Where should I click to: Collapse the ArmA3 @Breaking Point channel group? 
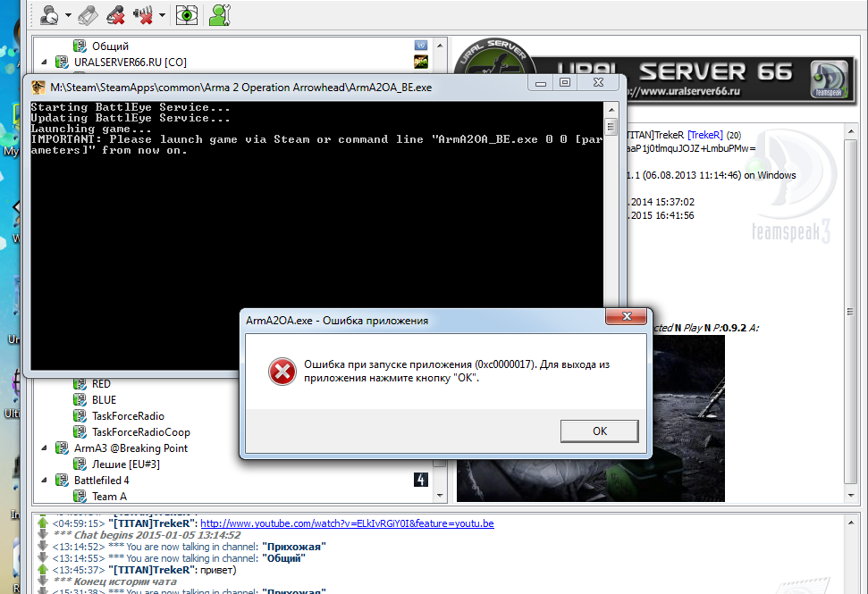point(45,448)
